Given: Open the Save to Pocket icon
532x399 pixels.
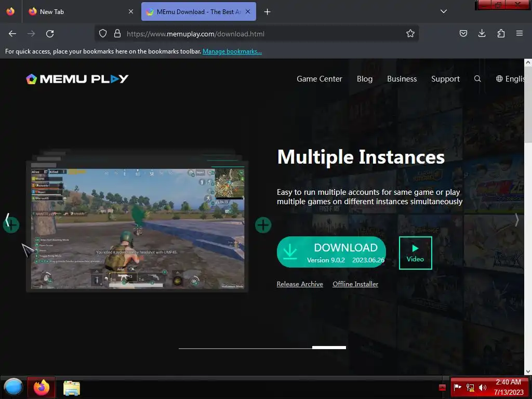Looking at the screenshot, I should [463, 33].
